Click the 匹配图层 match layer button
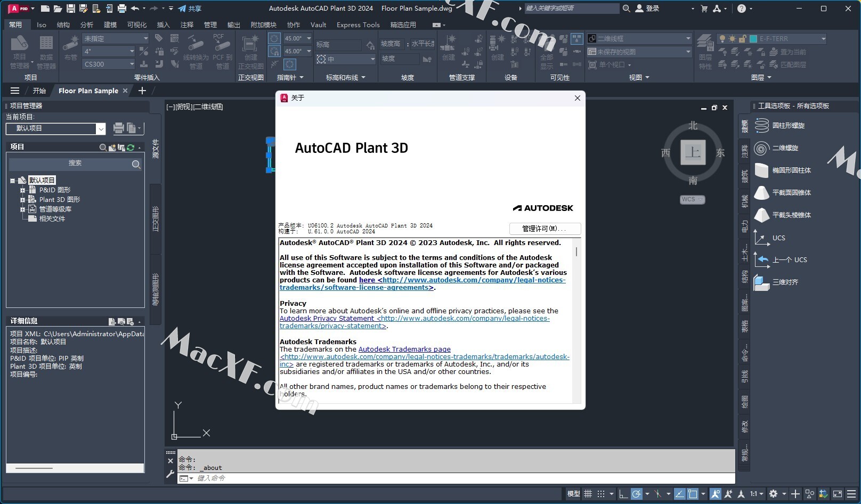Image resolution: width=861 pixels, height=504 pixels. click(788, 64)
